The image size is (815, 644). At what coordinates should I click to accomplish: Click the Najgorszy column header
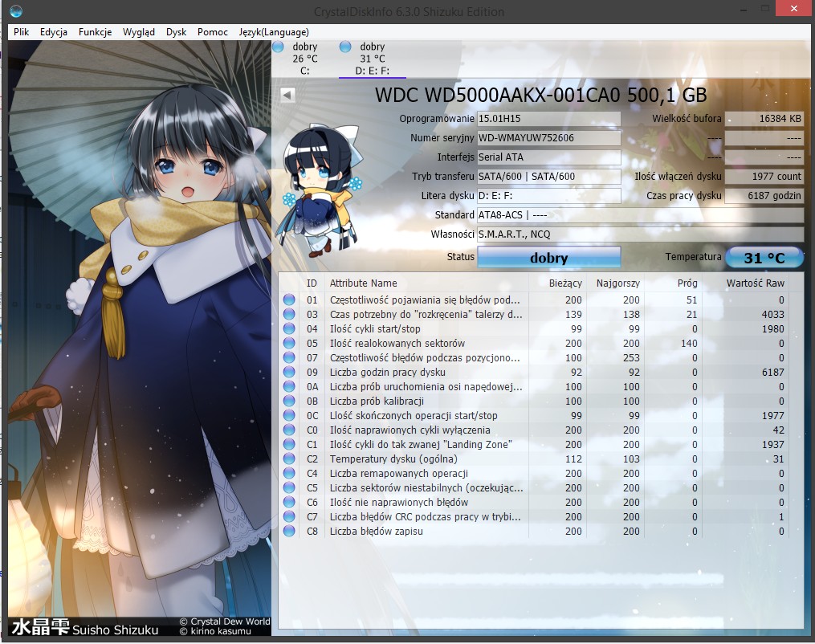point(617,283)
